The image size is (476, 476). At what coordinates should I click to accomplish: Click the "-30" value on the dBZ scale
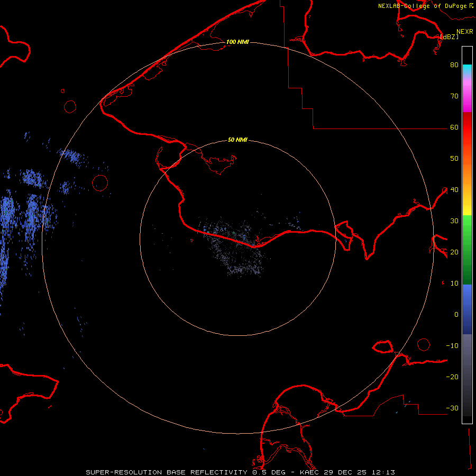point(452,408)
